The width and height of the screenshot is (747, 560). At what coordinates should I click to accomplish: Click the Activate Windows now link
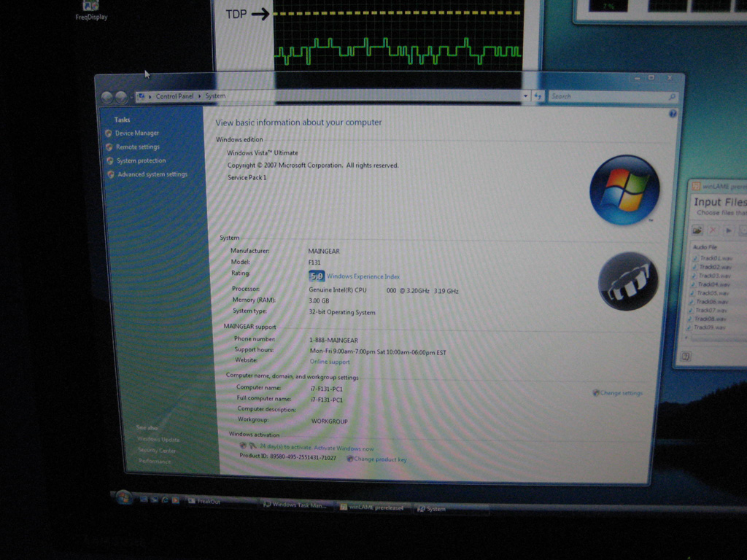tap(344, 448)
